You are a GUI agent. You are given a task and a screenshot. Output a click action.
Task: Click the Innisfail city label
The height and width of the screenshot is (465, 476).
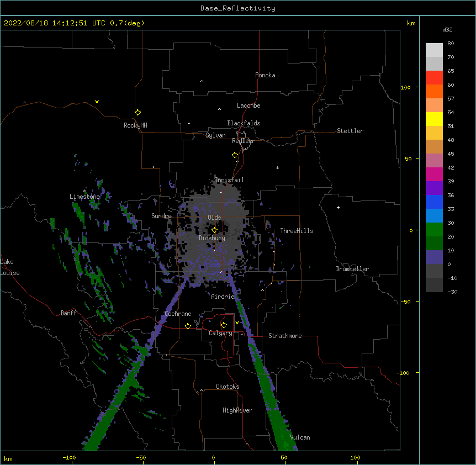pyautogui.click(x=229, y=180)
